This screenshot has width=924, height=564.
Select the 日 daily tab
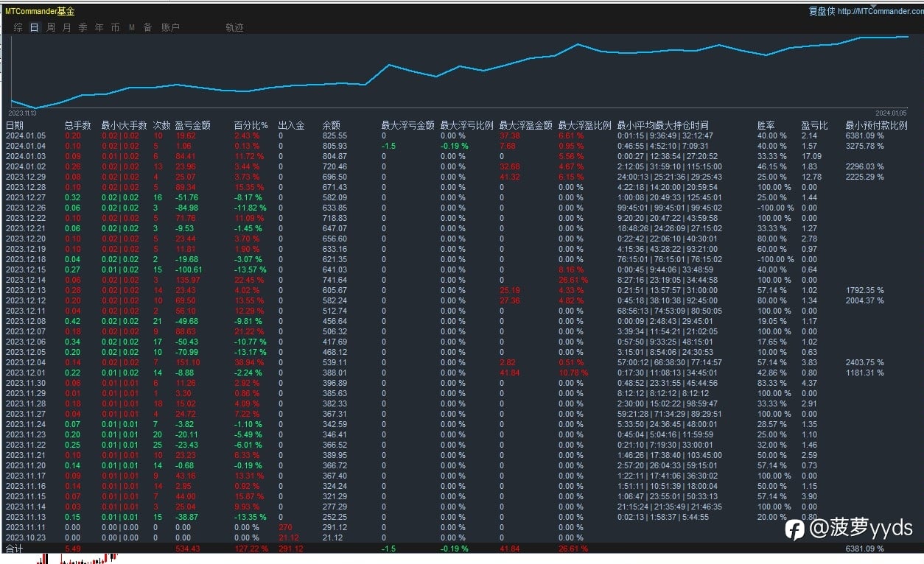(x=34, y=27)
